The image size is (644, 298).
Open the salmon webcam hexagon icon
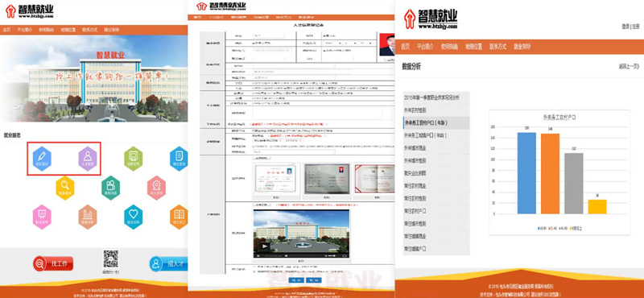click(x=156, y=188)
